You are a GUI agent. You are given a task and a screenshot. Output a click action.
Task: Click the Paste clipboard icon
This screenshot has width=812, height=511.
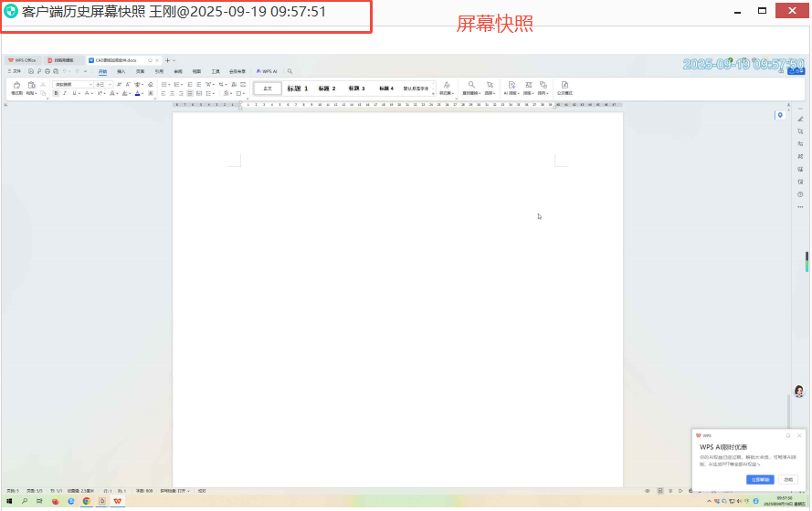tap(31, 85)
